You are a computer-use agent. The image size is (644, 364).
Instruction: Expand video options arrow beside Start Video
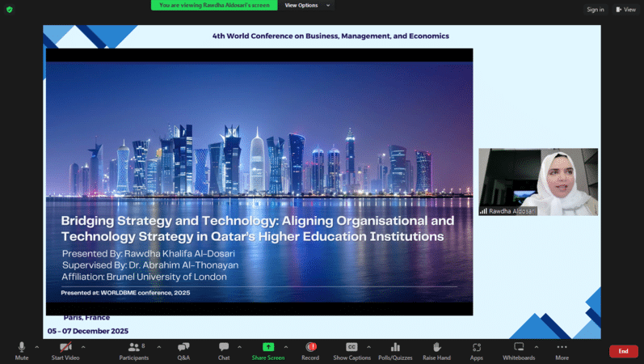click(x=83, y=346)
